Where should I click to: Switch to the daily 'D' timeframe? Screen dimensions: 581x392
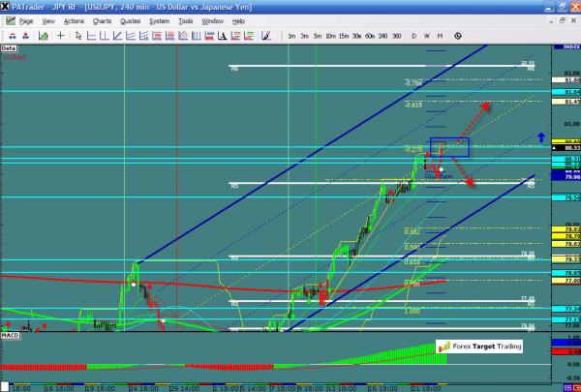(x=413, y=36)
